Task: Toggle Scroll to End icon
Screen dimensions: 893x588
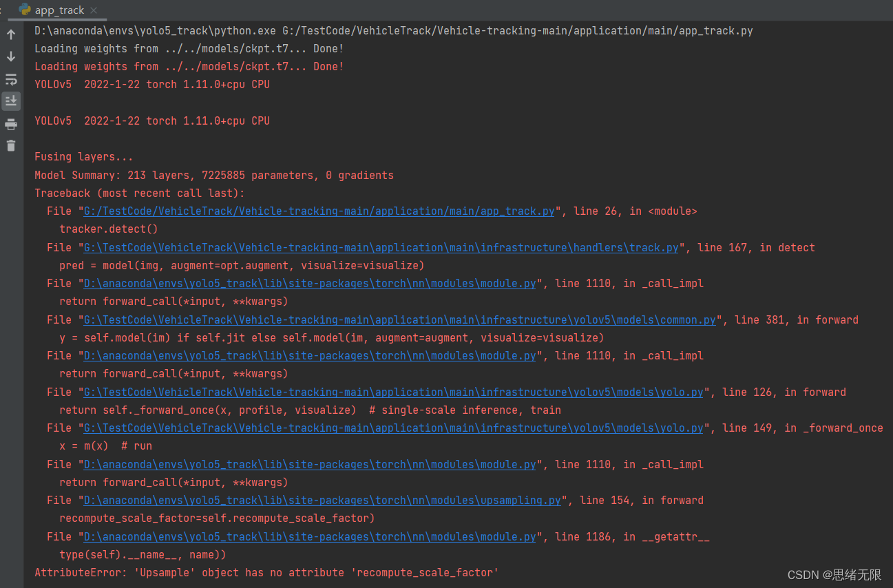Action: (x=11, y=101)
